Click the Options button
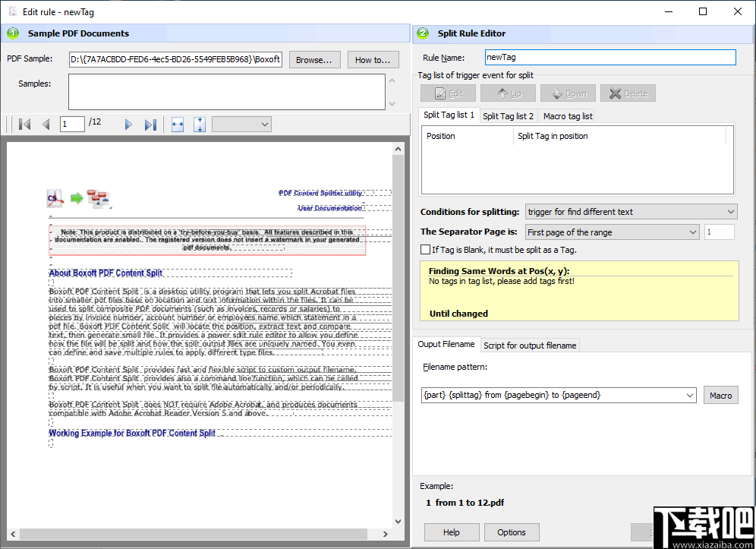The image size is (756, 549). tap(511, 532)
